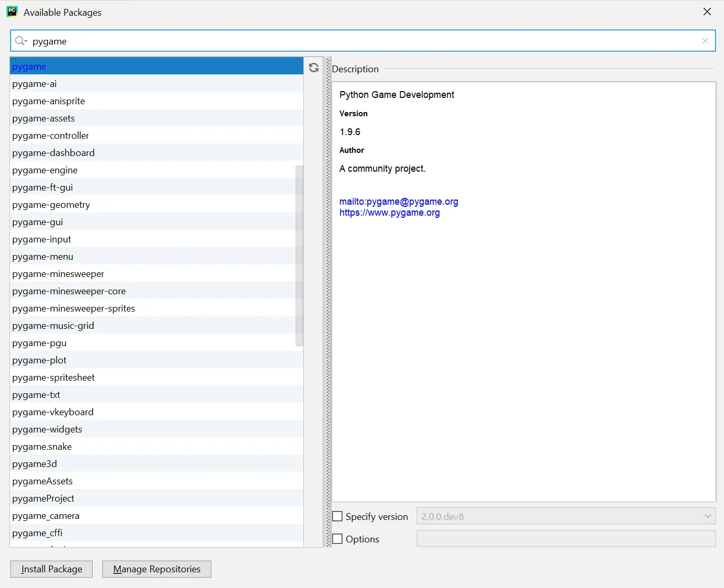This screenshot has height=588, width=724.
Task: Select the pygame-geometry package
Action: pos(157,205)
